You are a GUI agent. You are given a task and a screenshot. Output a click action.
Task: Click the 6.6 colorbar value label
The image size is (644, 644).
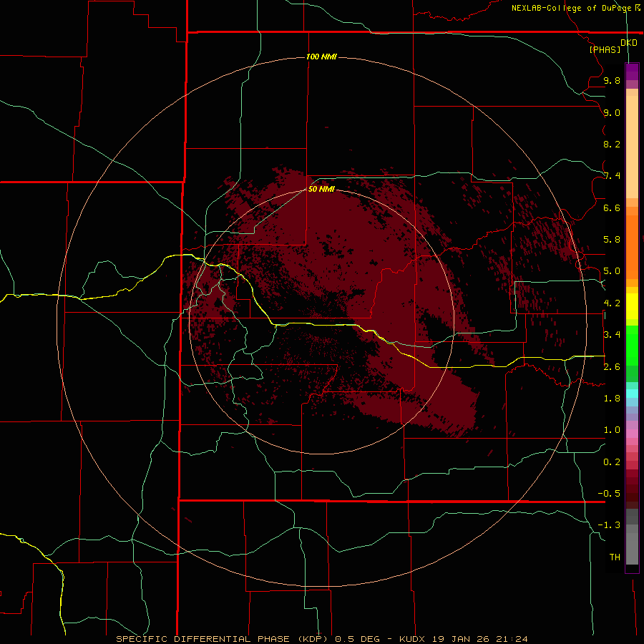(x=612, y=208)
